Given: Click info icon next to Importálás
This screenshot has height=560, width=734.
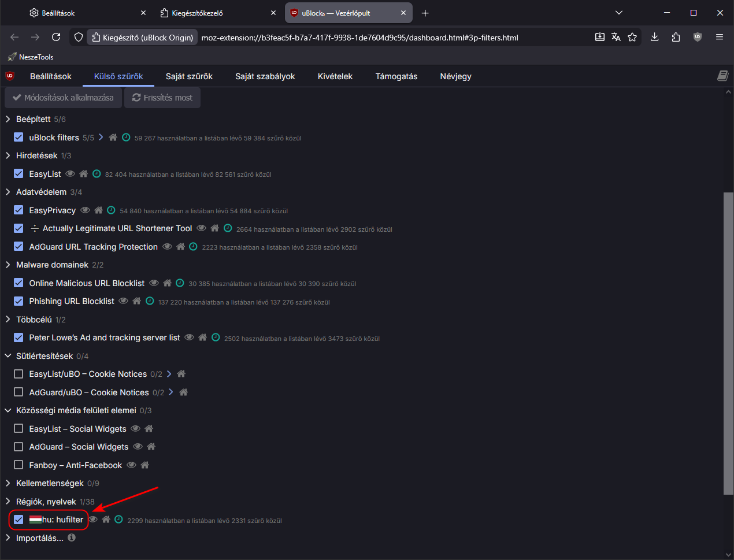Looking at the screenshot, I should pos(72,537).
